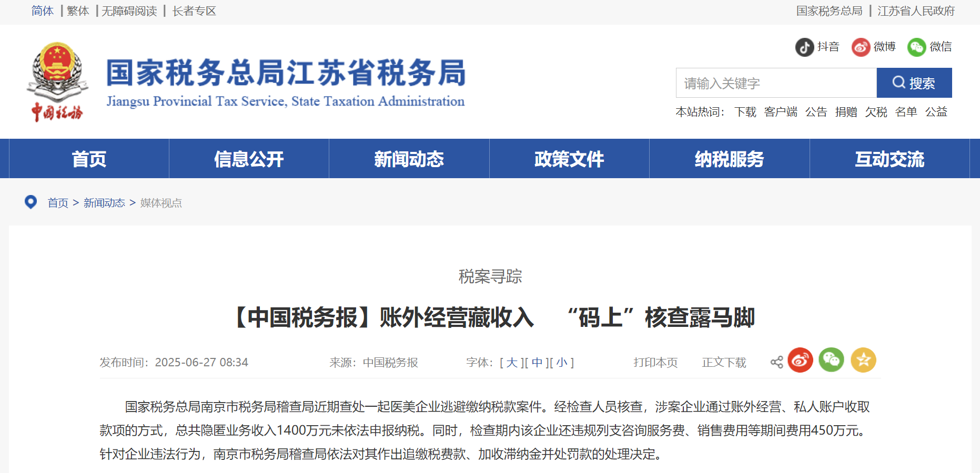Image resolution: width=980 pixels, height=473 pixels.
Task: Click hot word 公告
Action: click(x=816, y=112)
